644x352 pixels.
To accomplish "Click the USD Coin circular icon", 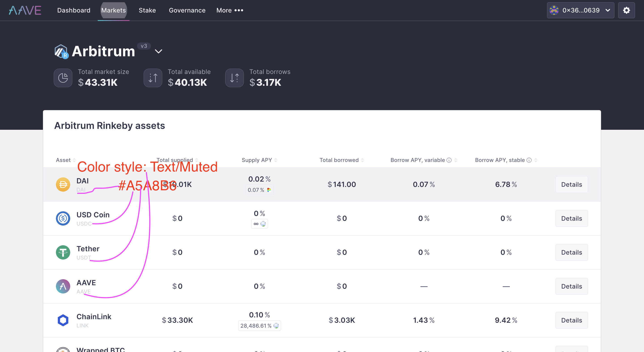I will click(63, 218).
